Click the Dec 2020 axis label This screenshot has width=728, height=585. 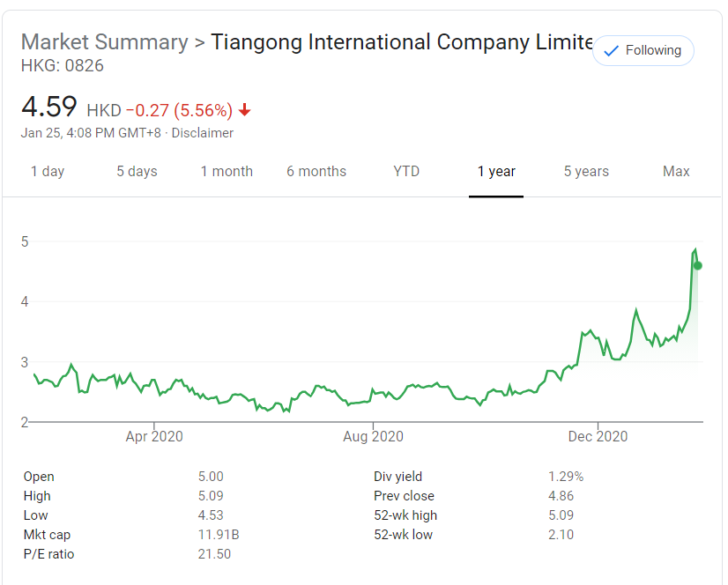coord(598,436)
